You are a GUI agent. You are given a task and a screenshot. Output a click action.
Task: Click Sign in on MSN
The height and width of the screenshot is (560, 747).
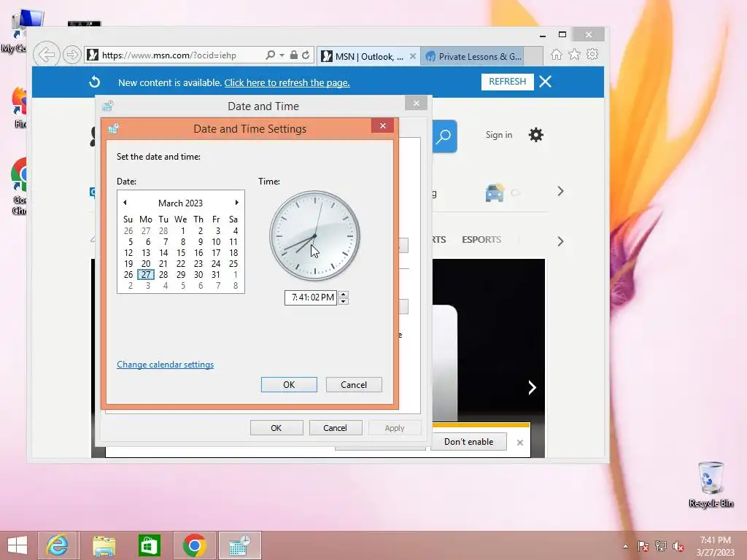pos(499,135)
